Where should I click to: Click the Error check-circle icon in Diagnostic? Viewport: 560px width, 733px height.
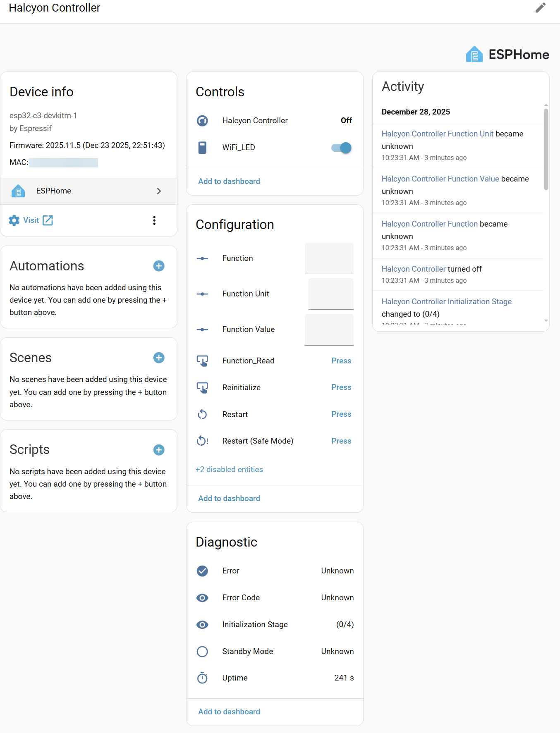[x=202, y=571]
